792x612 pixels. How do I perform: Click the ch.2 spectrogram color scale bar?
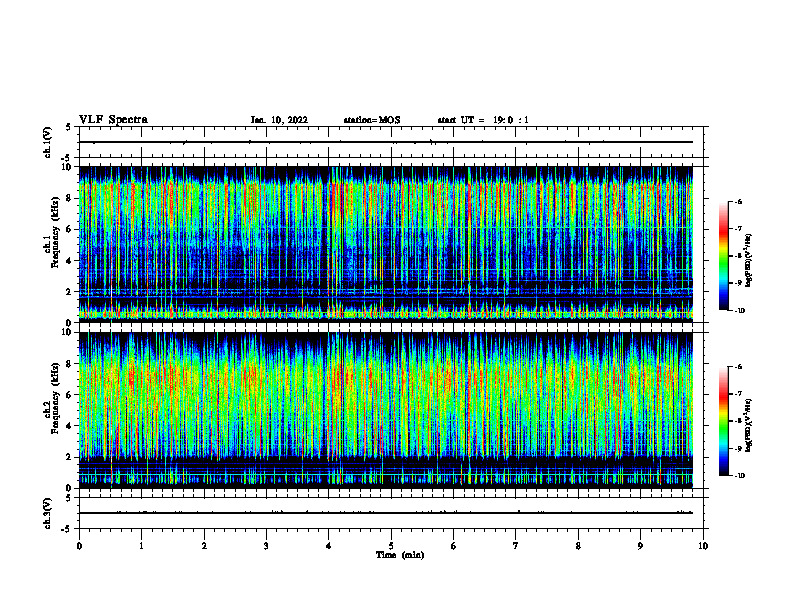tap(723, 421)
